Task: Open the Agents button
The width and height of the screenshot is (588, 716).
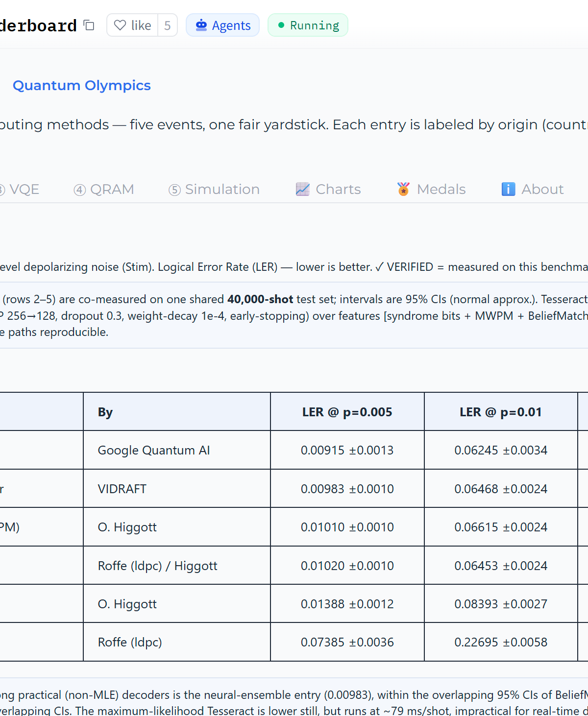Action: [222, 25]
